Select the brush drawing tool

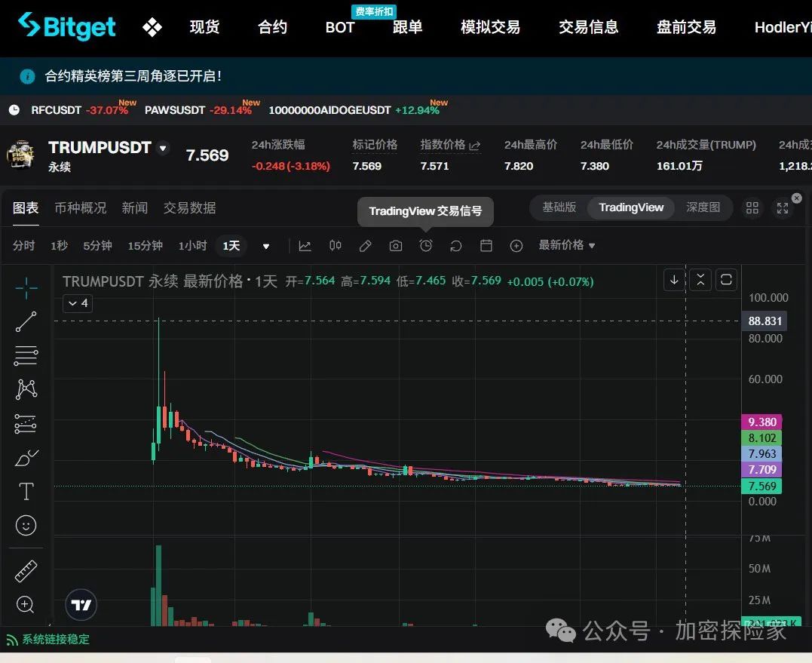coord(26,458)
